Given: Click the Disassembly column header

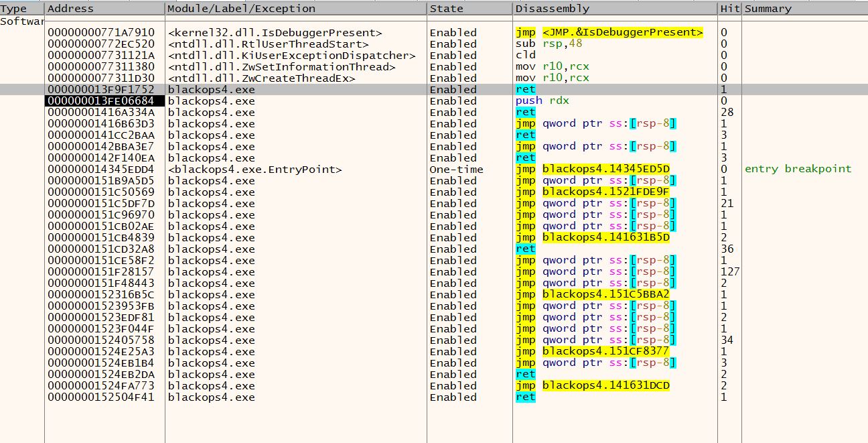Looking at the screenshot, I should 616,9.
